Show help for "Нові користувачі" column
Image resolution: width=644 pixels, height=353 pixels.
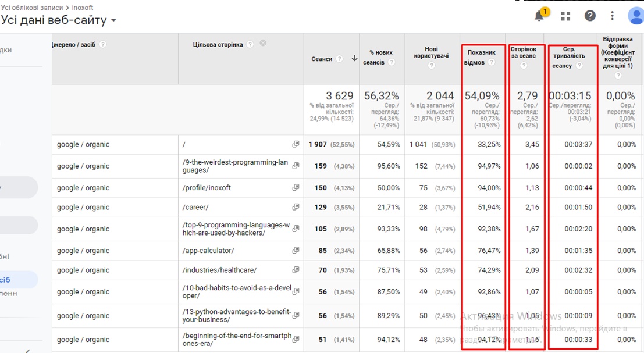click(431, 65)
